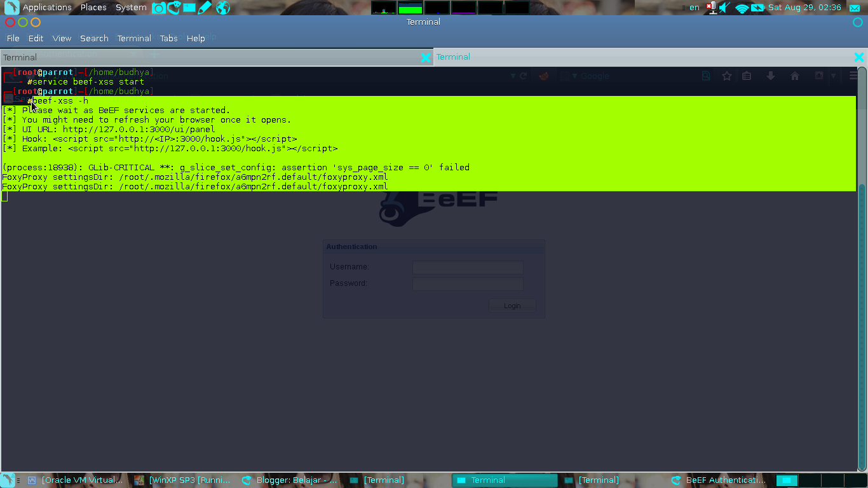
Task: Click the 'You might need to refresh your browser' line
Action: [147, 119]
